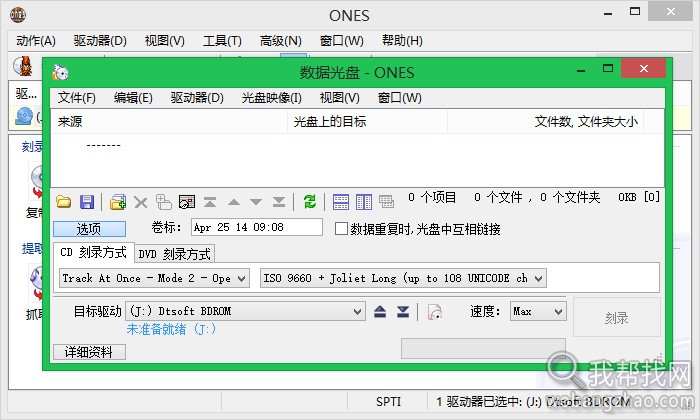This screenshot has width=700, height=420.
Task: Open 动作(A) menu in ONES window
Action: point(36,41)
